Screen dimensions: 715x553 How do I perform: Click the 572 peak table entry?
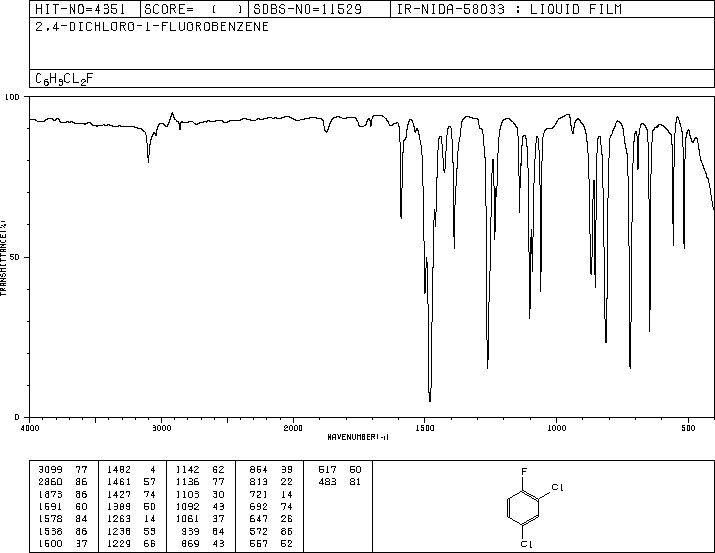click(x=271, y=532)
